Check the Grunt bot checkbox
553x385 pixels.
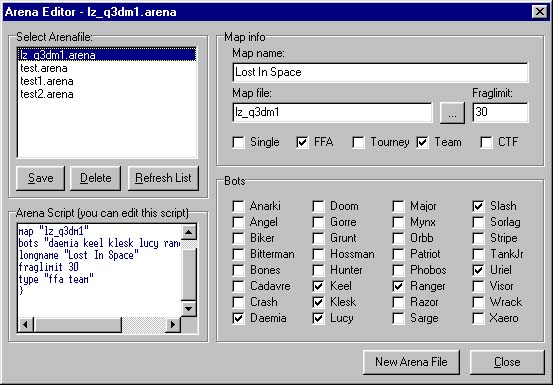(318, 238)
